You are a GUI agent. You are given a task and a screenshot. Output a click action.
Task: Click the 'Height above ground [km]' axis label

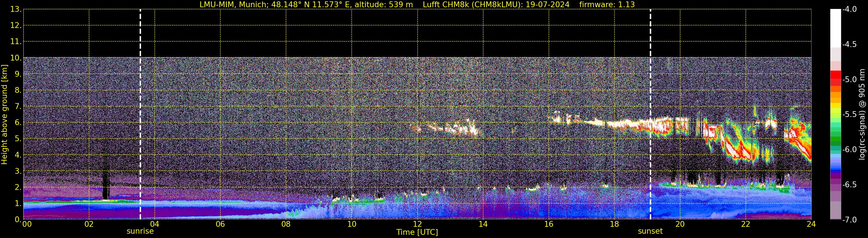[4, 115]
